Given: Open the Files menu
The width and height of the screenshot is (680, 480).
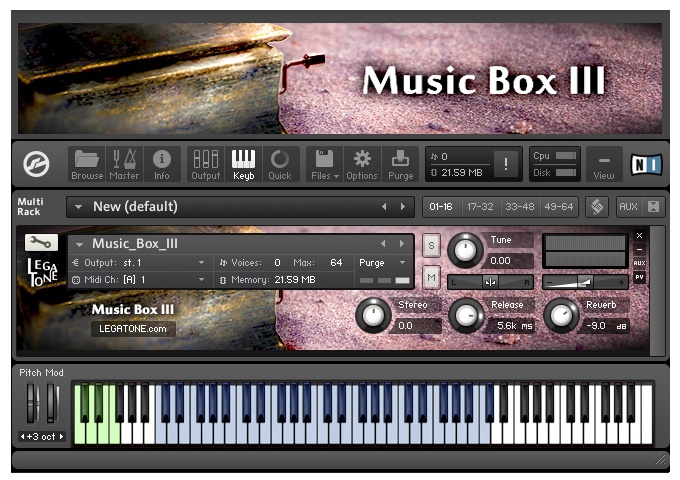Looking at the screenshot, I should [x=324, y=164].
